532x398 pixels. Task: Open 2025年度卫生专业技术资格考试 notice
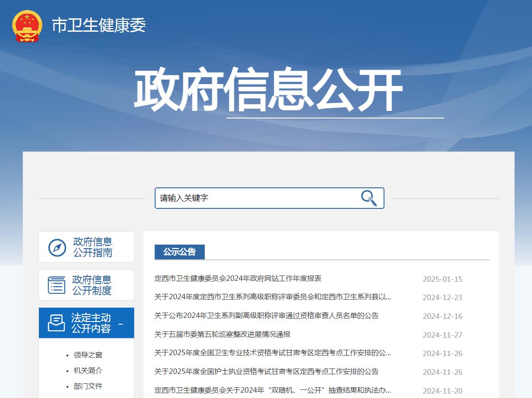point(273,353)
